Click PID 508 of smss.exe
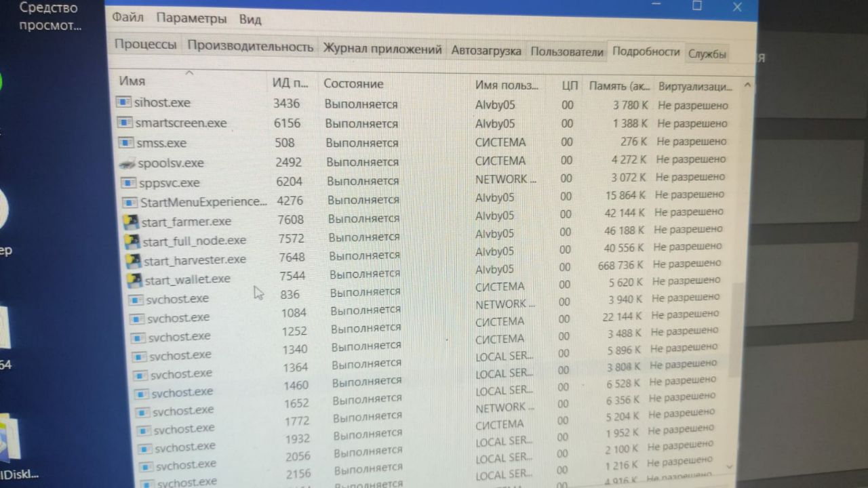Screen dimensions: 868x488 285,142
